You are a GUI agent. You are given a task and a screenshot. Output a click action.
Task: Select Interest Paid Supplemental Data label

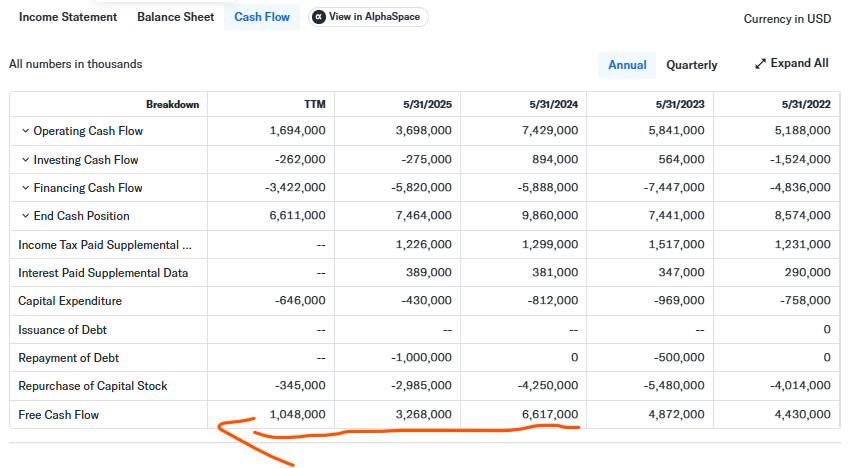point(103,273)
